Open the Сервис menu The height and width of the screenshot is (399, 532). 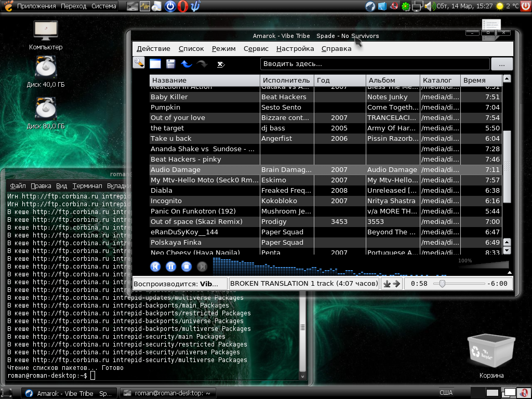pos(256,48)
